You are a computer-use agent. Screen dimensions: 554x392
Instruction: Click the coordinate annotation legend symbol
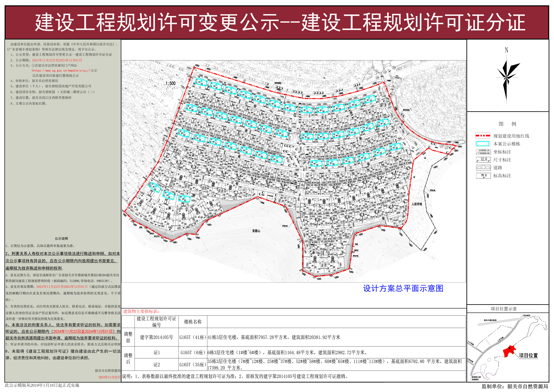click(x=483, y=152)
